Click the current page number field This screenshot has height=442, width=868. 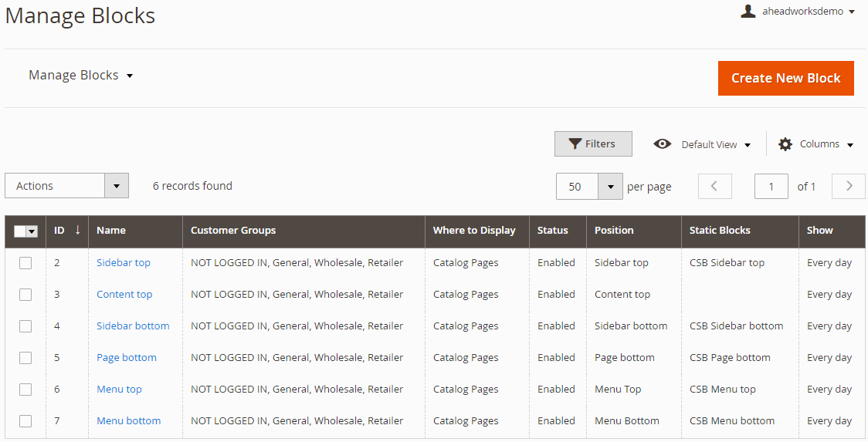click(x=771, y=186)
